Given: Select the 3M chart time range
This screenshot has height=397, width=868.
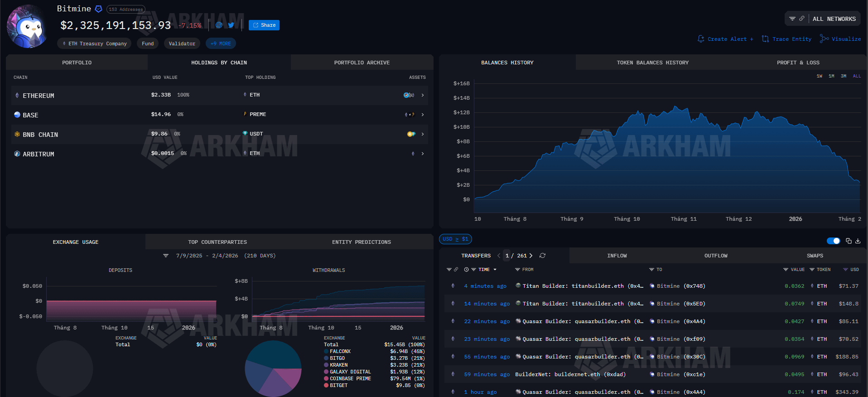Looking at the screenshot, I should coord(843,76).
